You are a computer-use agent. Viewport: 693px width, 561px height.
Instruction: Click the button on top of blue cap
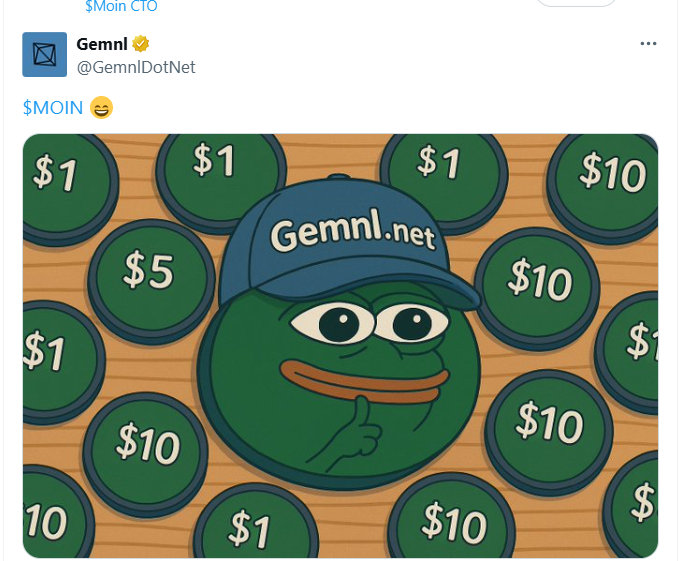pos(339,176)
